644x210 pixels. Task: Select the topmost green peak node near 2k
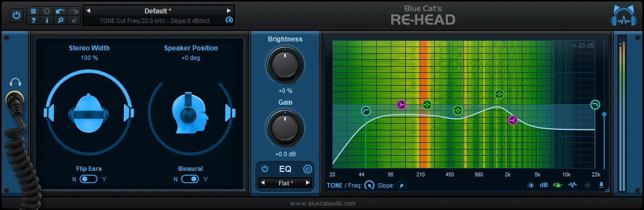499,94
